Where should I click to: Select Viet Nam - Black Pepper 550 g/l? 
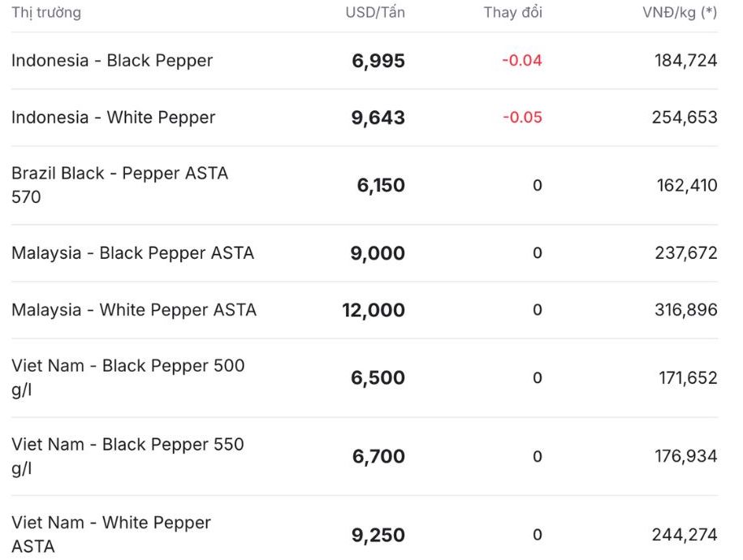127,456
